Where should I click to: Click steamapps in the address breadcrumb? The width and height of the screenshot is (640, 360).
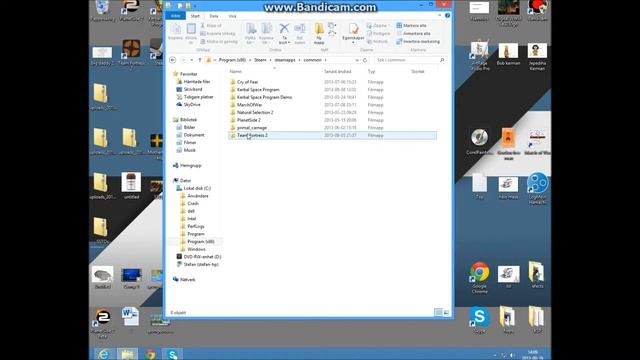(285, 60)
